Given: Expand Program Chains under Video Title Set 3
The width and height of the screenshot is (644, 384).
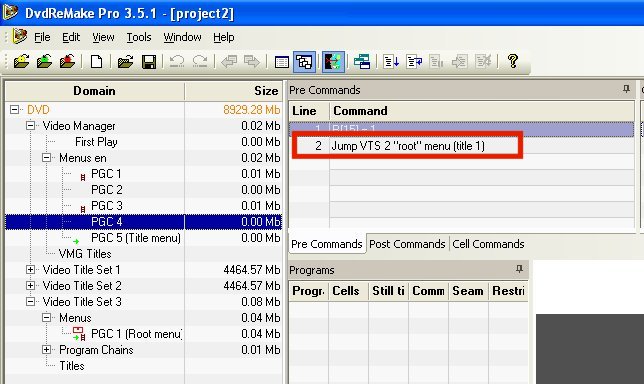Looking at the screenshot, I should pos(46,350).
